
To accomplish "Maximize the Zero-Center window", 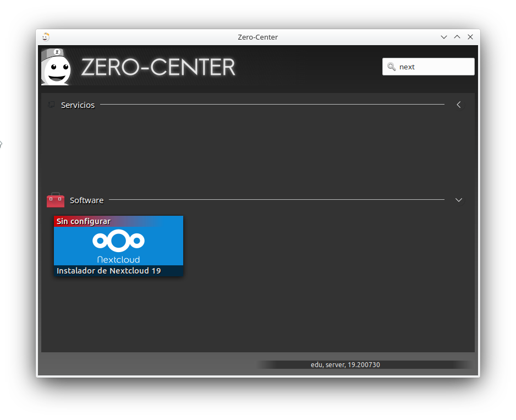I will click(457, 37).
